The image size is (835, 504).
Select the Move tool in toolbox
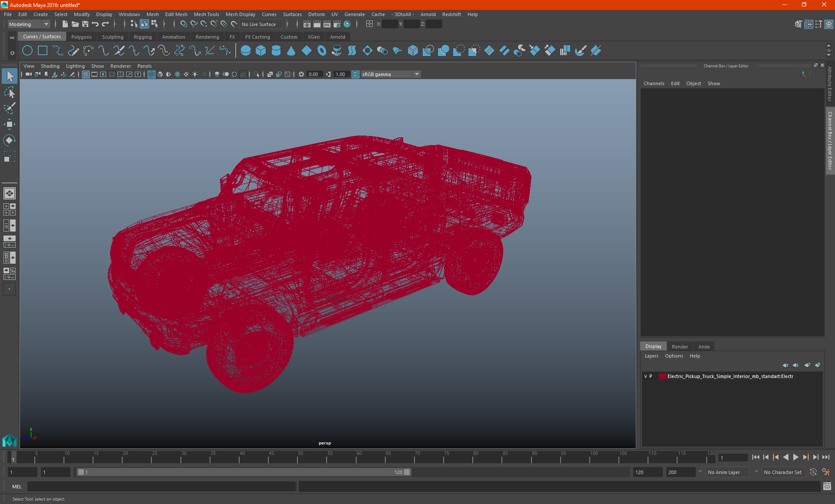(x=9, y=124)
